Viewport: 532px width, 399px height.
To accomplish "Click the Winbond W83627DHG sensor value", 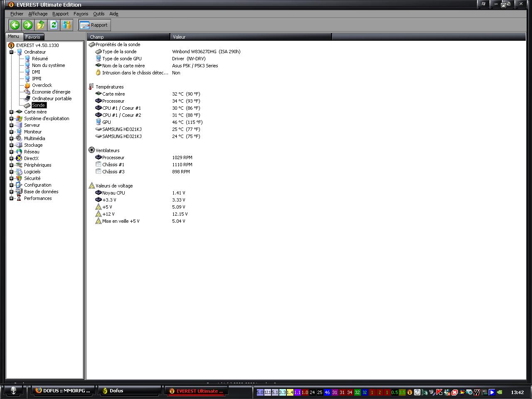I will [206, 52].
